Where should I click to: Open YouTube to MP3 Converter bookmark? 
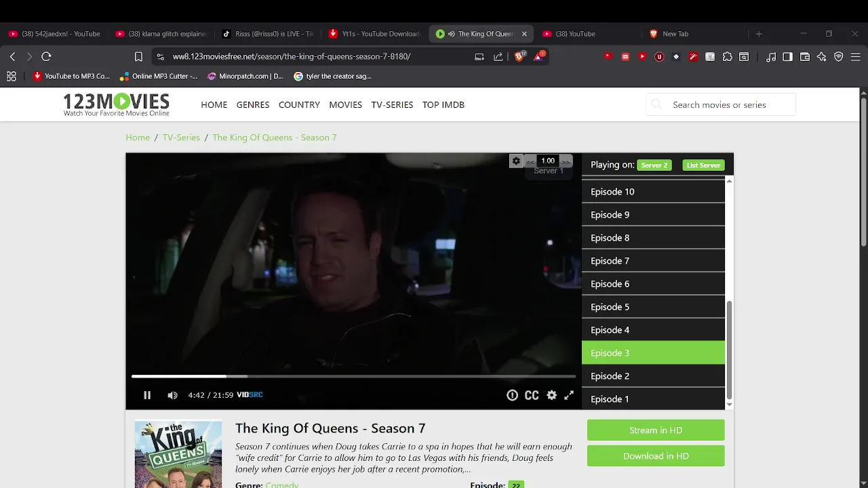point(72,76)
